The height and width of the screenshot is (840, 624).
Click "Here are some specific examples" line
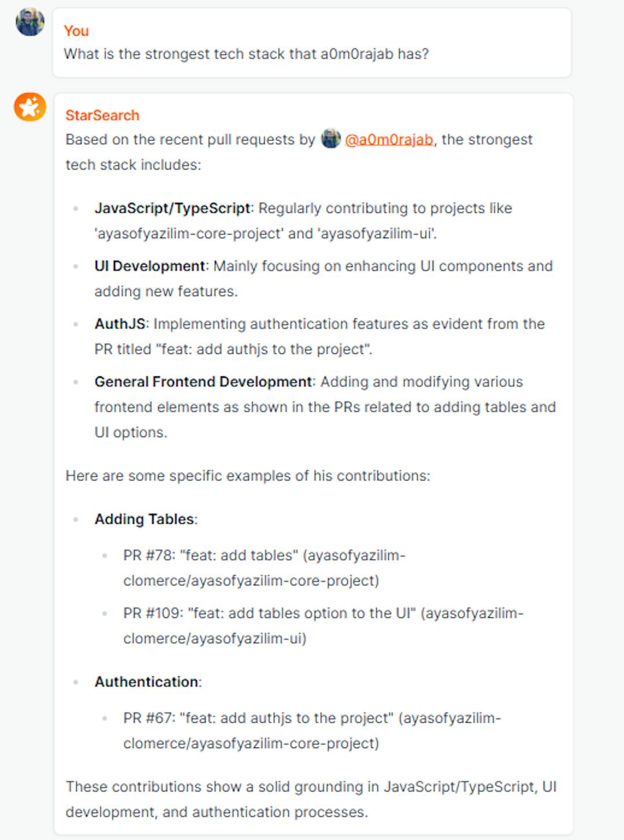[248, 476]
